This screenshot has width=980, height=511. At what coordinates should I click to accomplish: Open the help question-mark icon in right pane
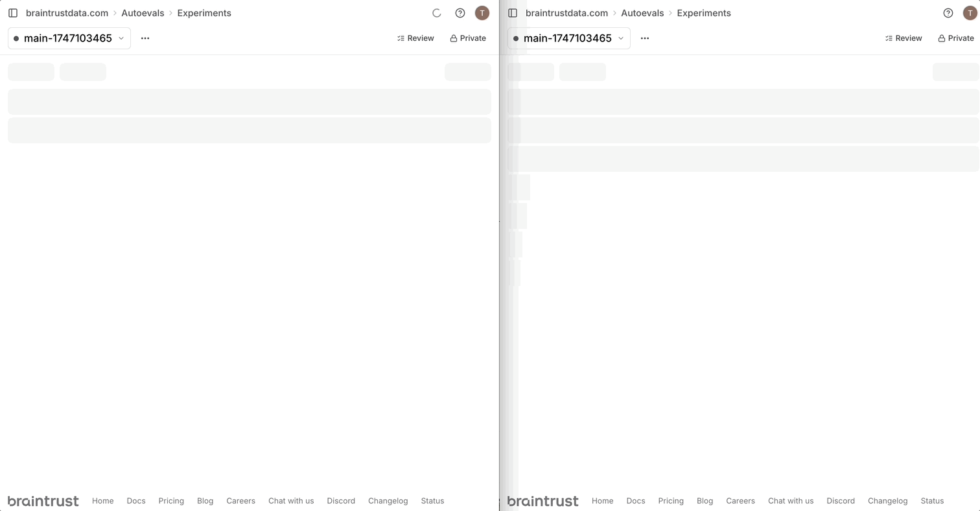948,13
